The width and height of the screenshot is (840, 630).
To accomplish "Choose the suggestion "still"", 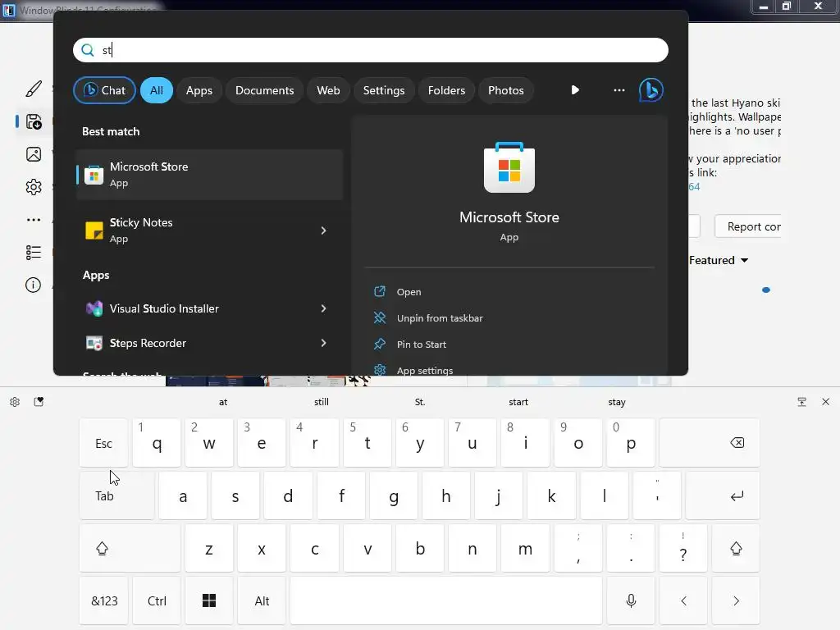I will click(x=322, y=402).
